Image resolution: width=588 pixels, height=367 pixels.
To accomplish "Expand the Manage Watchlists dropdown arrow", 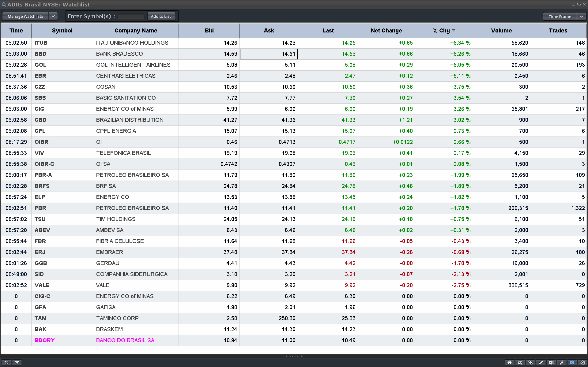I will [x=53, y=16].
